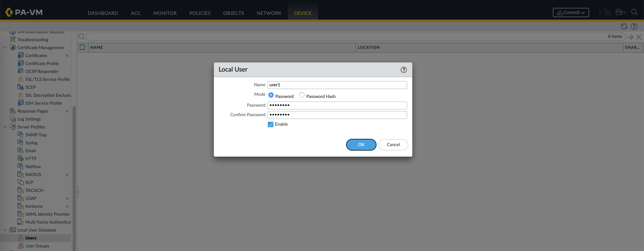Tick the select-all checkbox in table header
644x251 pixels.
82,47
